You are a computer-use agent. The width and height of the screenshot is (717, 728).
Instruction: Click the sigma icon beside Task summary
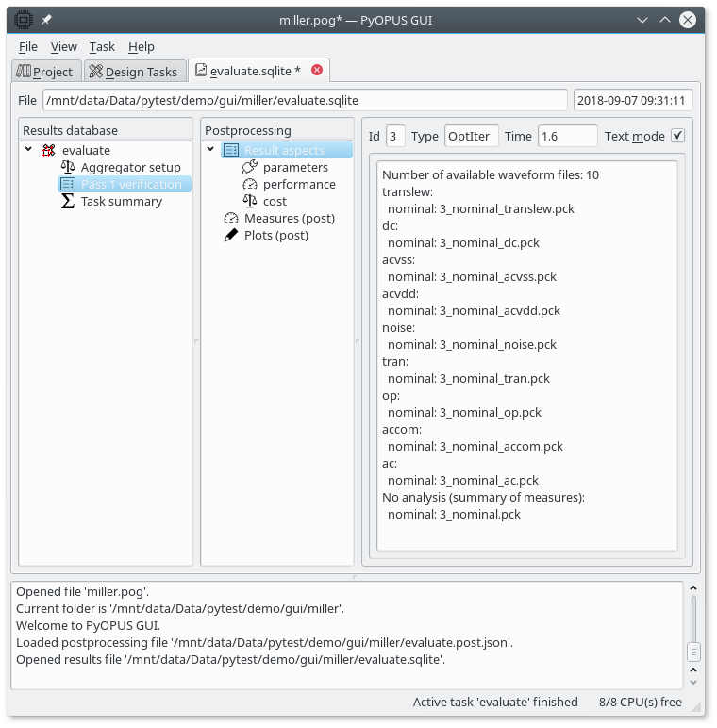[68, 201]
